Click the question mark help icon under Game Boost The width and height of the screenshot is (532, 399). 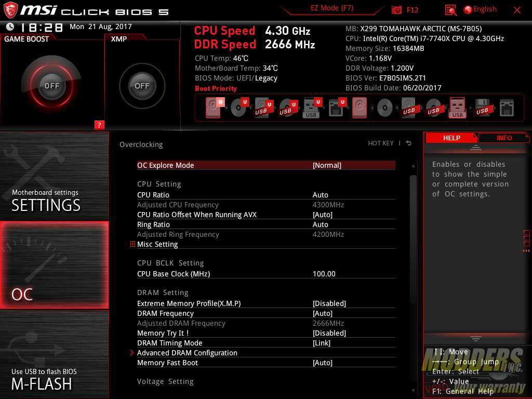point(99,125)
